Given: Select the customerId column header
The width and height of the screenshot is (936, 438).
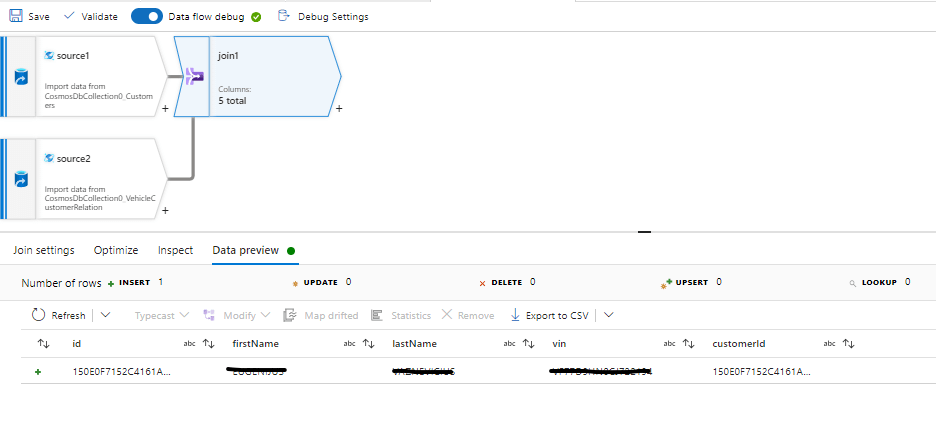Looking at the screenshot, I should tap(739, 344).
